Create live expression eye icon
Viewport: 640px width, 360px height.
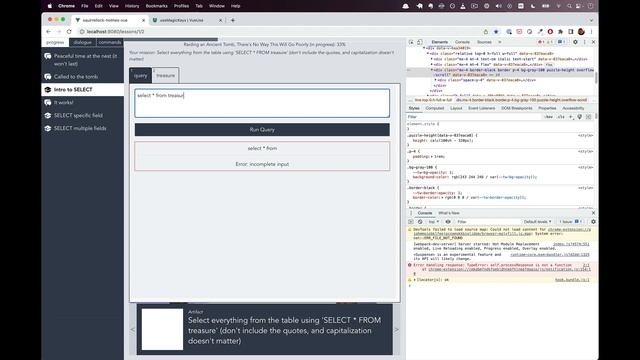(448, 222)
